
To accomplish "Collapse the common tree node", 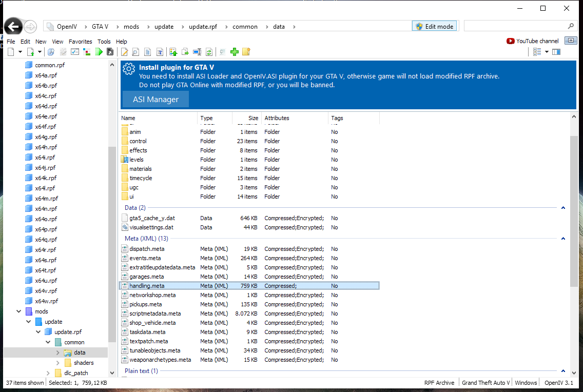I will tap(48, 342).
